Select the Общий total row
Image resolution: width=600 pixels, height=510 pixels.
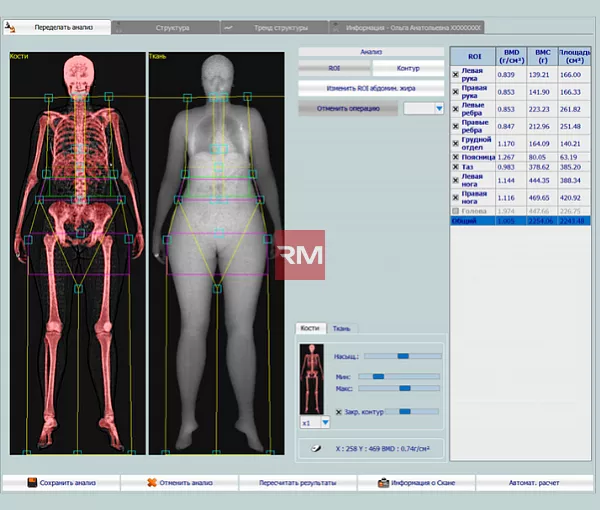click(x=520, y=221)
